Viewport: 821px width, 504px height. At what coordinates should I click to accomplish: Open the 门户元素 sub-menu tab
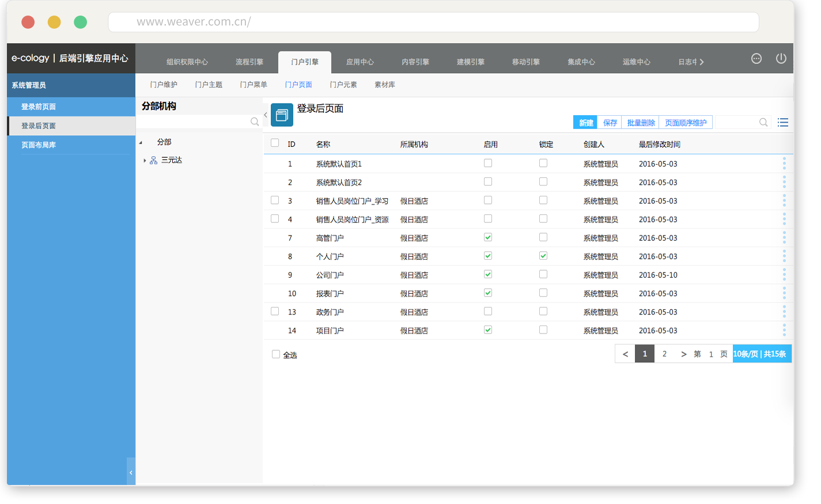[x=343, y=85]
